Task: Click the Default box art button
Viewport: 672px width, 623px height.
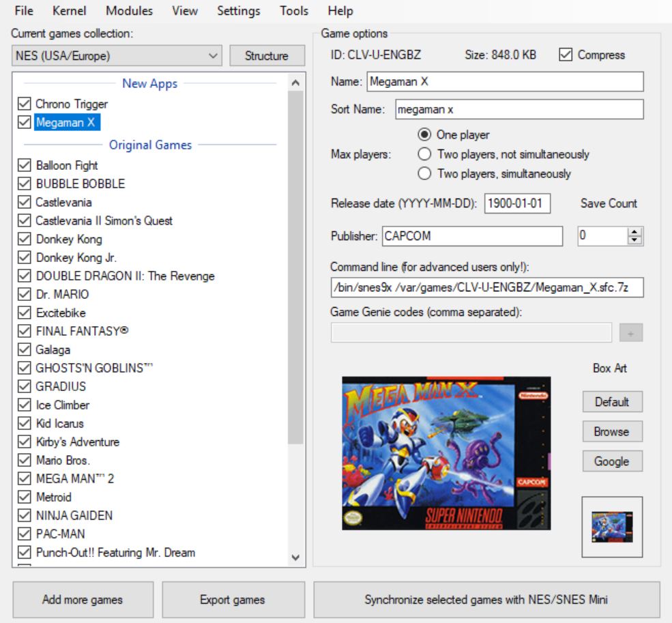Action: 612,402
